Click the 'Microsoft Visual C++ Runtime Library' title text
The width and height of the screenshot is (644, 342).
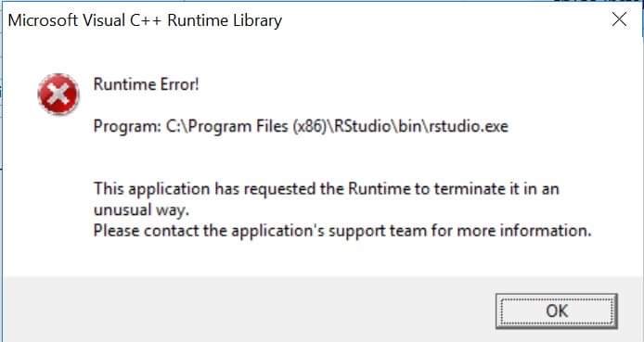pyautogui.click(x=145, y=20)
